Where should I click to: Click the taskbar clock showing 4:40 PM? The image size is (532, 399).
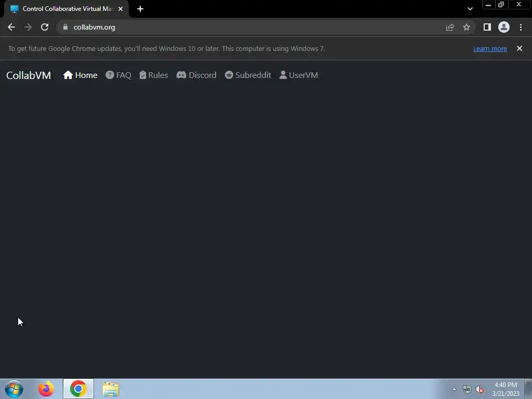[506, 389]
